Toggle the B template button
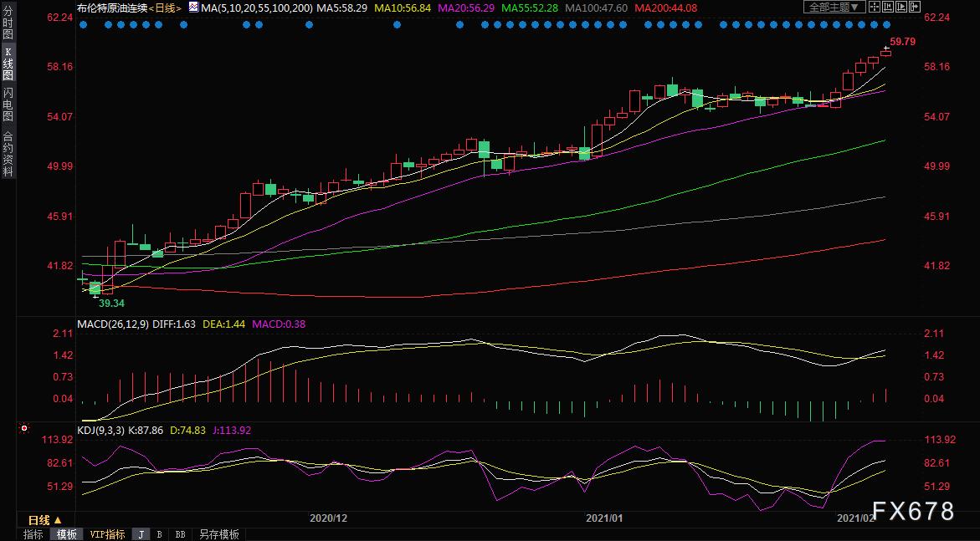 [x=159, y=534]
